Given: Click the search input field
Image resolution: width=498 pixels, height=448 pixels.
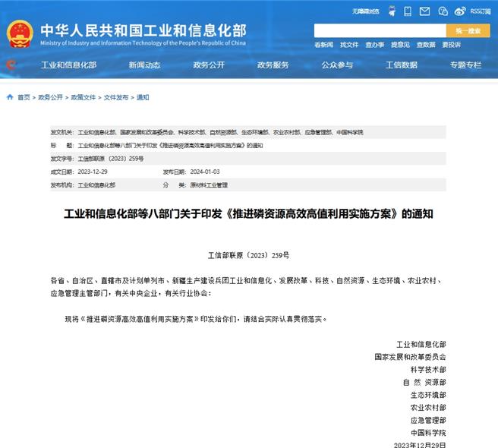Looking at the screenshot, I should click(x=380, y=30).
